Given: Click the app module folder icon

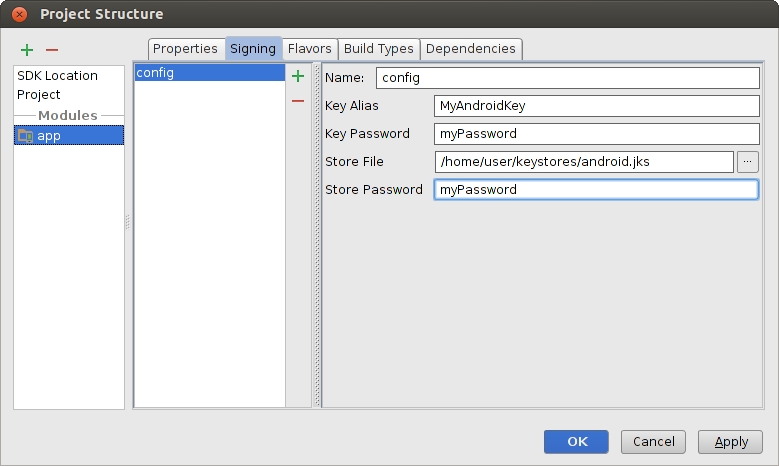Looking at the screenshot, I should pos(26,135).
